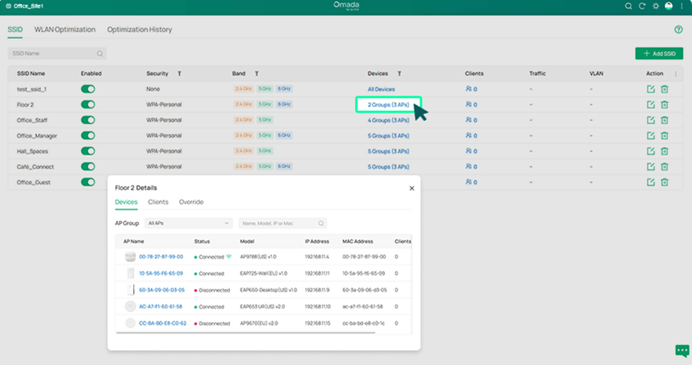Disable the Hall_Spaces SSID toggle
Screen dimensions: 692x365
(x=88, y=151)
